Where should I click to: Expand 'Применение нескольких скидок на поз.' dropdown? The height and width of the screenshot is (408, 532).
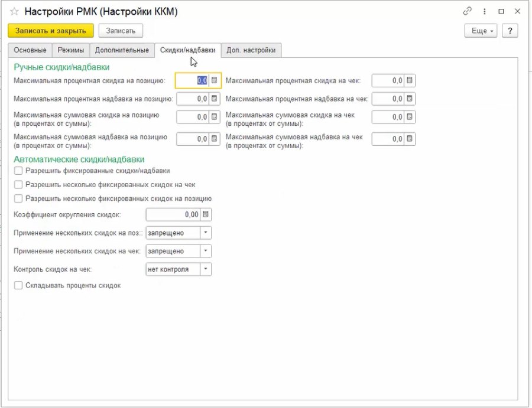206,233
